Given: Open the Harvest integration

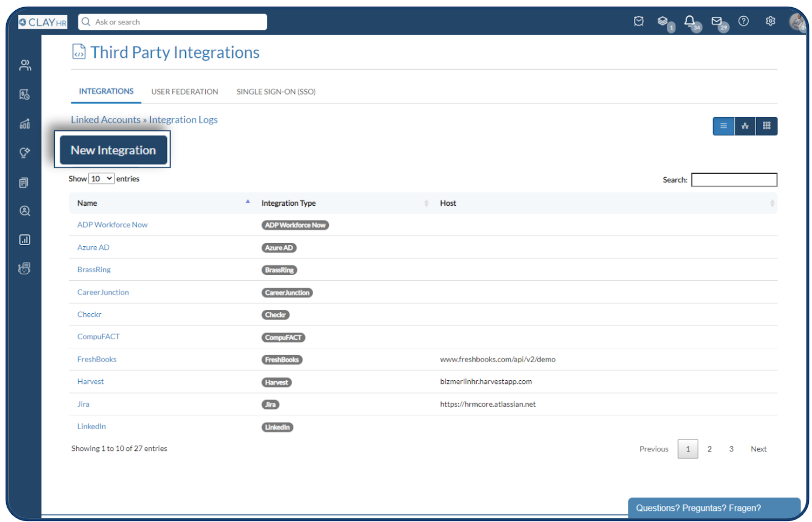Looking at the screenshot, I should pyautogui.click(x=90, y=382).
